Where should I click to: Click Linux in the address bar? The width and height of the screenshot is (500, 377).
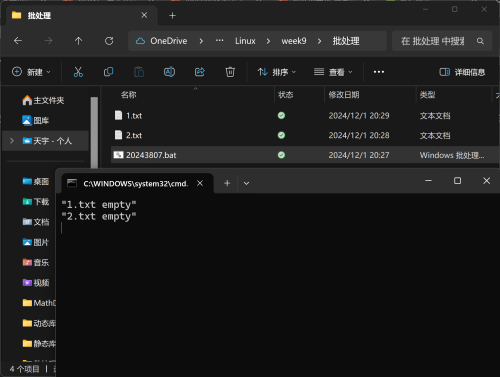pyautogui.click(x=245, y=41)
